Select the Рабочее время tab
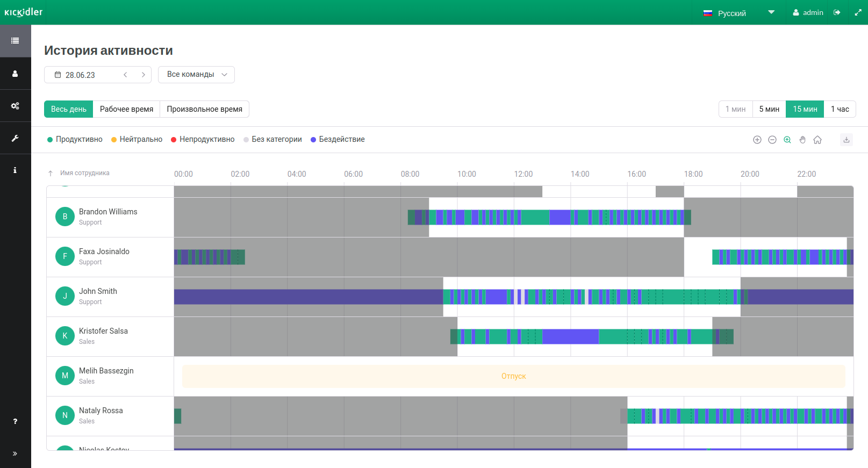The height and width of the screenshot is (468, 868). [126, 109]
